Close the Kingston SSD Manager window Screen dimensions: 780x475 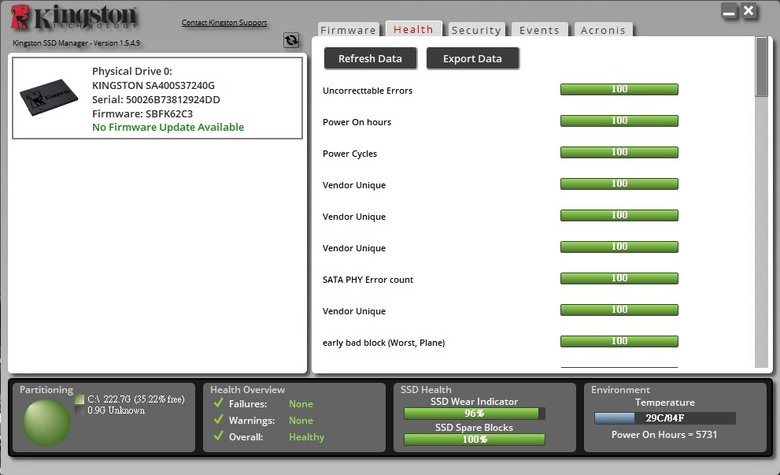tap(748, 11)
